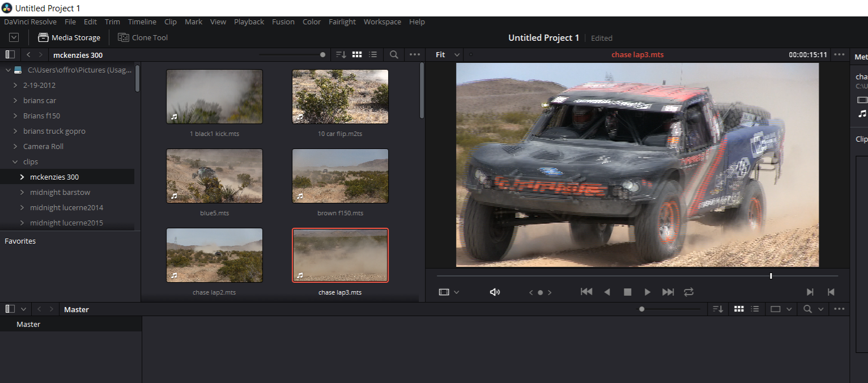Open the Fairlight menu
The height and width of the screenshot is (383, 868).
click(342, 22)
